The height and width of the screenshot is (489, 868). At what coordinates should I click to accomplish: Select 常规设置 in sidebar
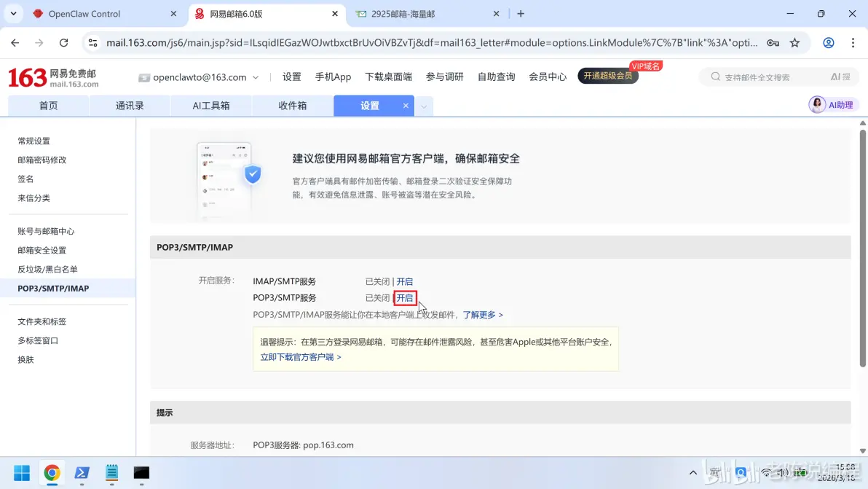click(x=33, y=141)
